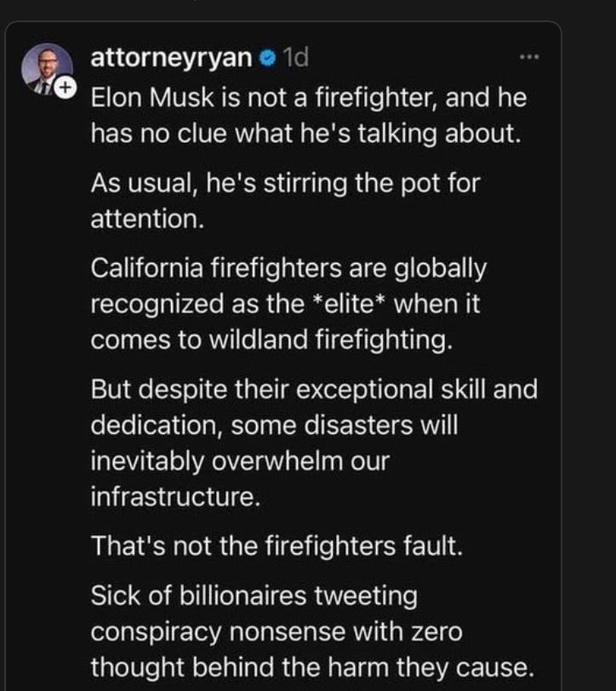
Task: Click the 'California firefighters are globally' line
Action: 288,268
